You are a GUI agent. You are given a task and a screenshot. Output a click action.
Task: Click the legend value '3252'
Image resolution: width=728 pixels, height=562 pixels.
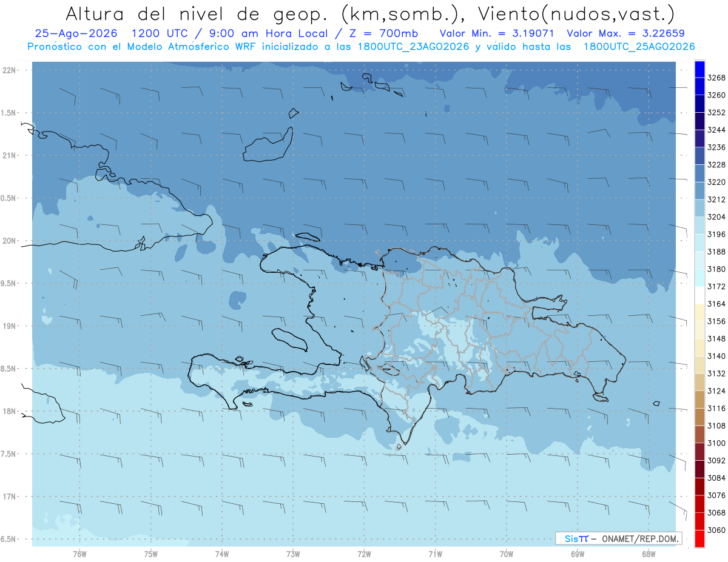pos(716,113)
